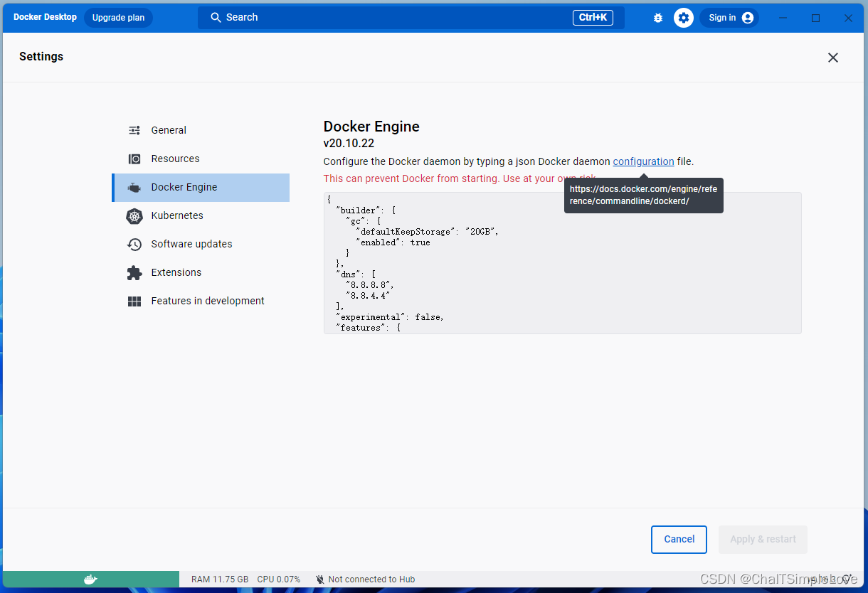Open the configuration documentation link
This screenshot has width=868, height=593.
(x=643, y=161)
